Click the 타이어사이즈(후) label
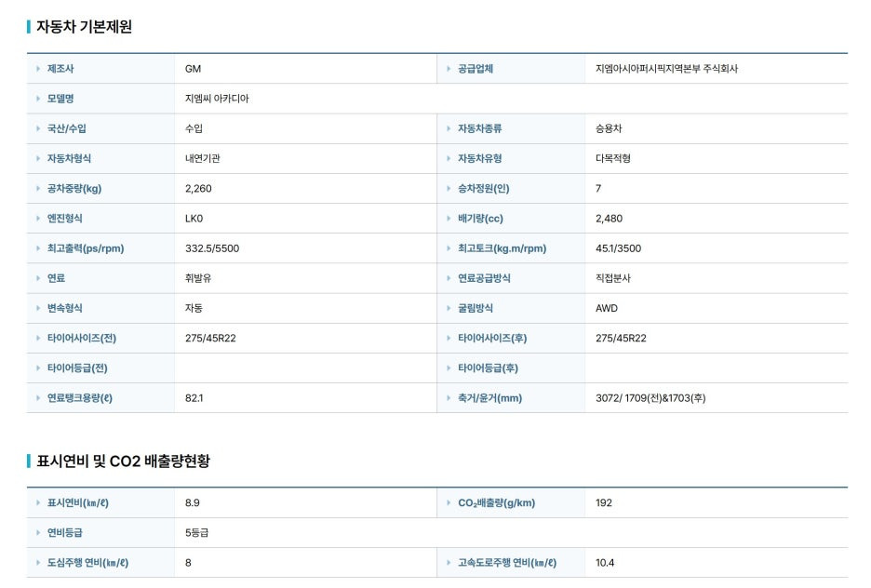The image size is (871, 588). (x=492, y=339)
